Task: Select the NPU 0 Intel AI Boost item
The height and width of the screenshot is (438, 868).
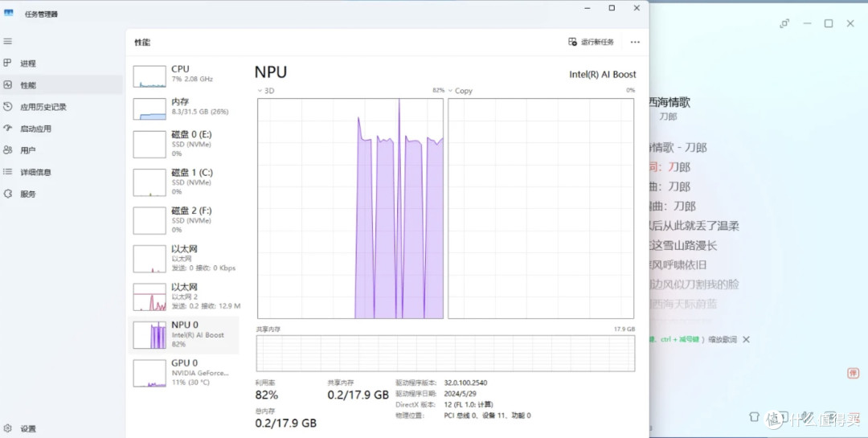Action: [x=184, y=335]
